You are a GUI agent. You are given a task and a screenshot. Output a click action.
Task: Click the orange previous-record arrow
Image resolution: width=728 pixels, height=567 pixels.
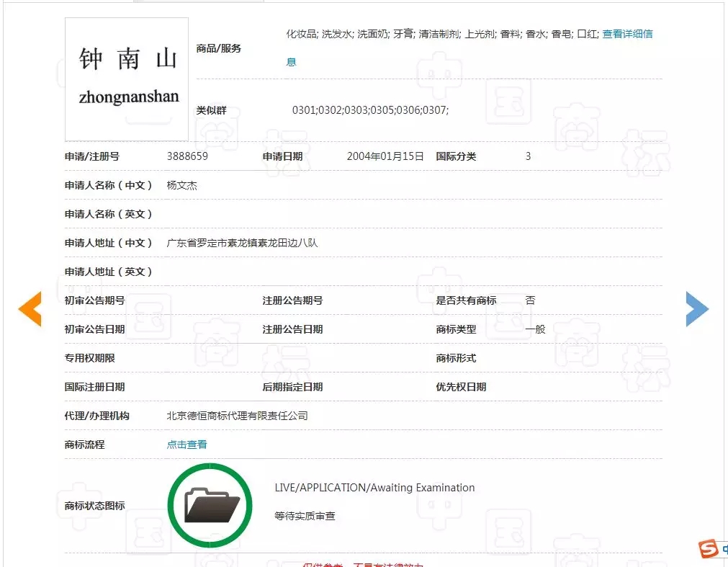pyautogui.click(x=30, y=308)
